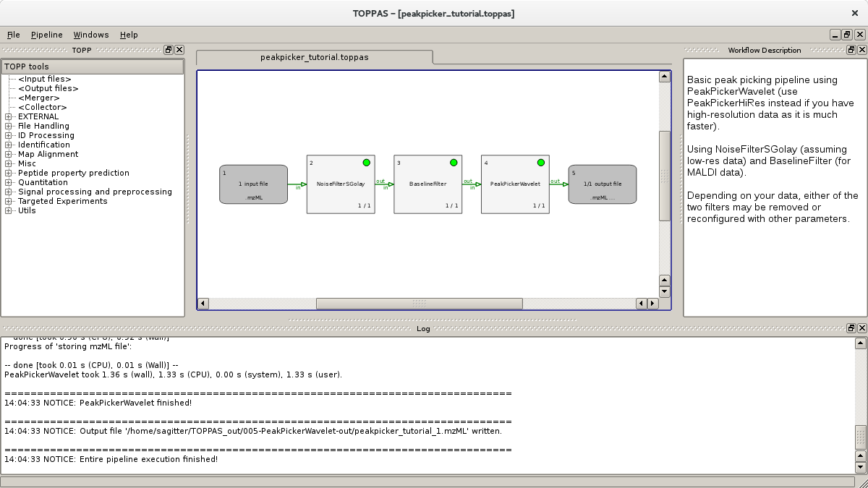Open the Windows menu
Image resolution: width=868 pixels, height=488 pixels.
[x=91, y=35]
